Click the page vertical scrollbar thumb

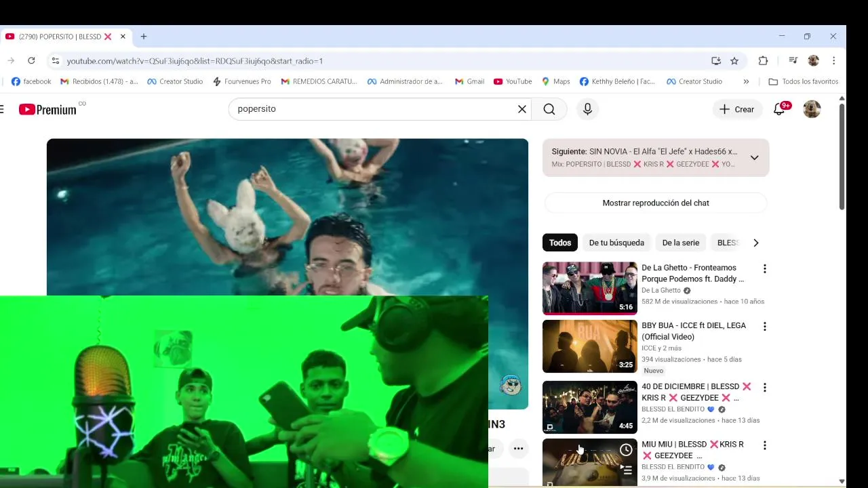click(x=842, y=156)
